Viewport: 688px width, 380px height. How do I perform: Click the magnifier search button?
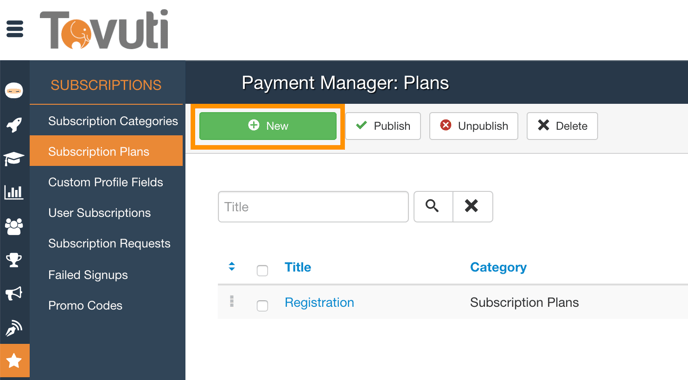tap(433, 207)
